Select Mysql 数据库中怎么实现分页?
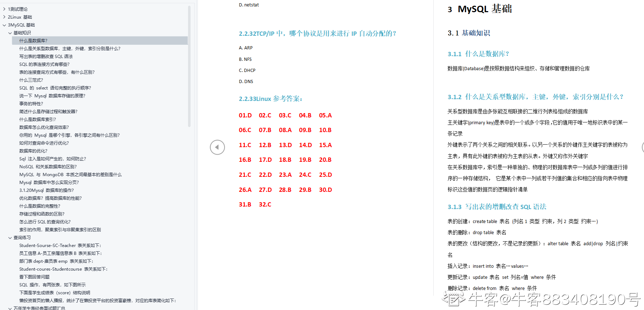 coord(49,183)
